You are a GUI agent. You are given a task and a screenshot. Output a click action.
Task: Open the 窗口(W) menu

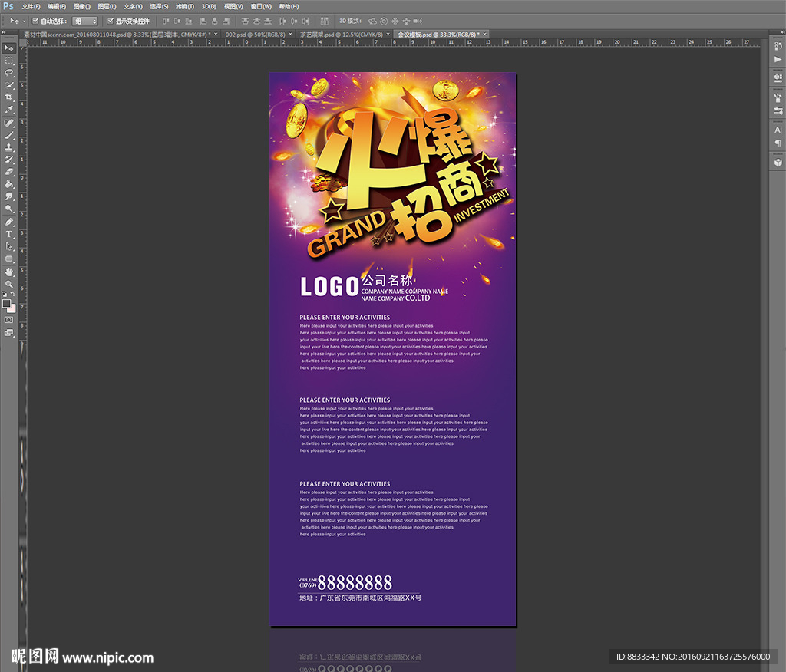pos(261,6)
